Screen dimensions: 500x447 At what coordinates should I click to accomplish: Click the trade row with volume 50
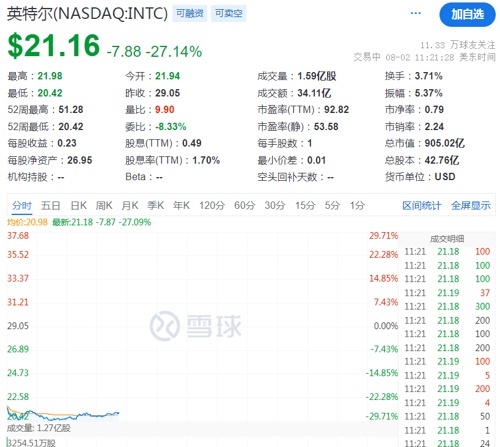pyautogui.click(x=447, y=416)
